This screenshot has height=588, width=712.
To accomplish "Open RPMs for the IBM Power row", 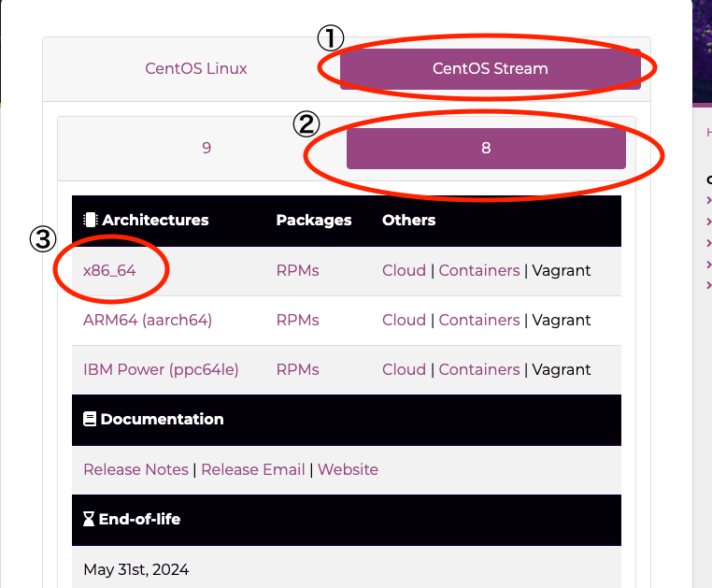I will click(x=297, y=369).
